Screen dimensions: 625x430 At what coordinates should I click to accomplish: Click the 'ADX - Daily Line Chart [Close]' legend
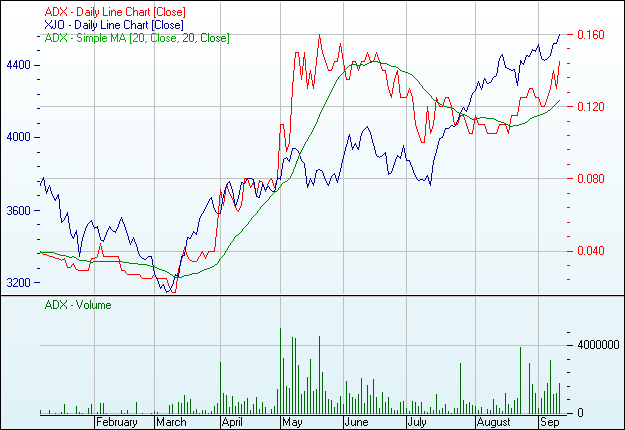point(115,12)
